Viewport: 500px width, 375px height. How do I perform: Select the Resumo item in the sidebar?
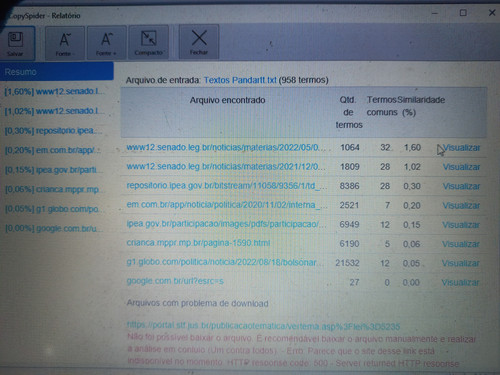pos(57,72)
